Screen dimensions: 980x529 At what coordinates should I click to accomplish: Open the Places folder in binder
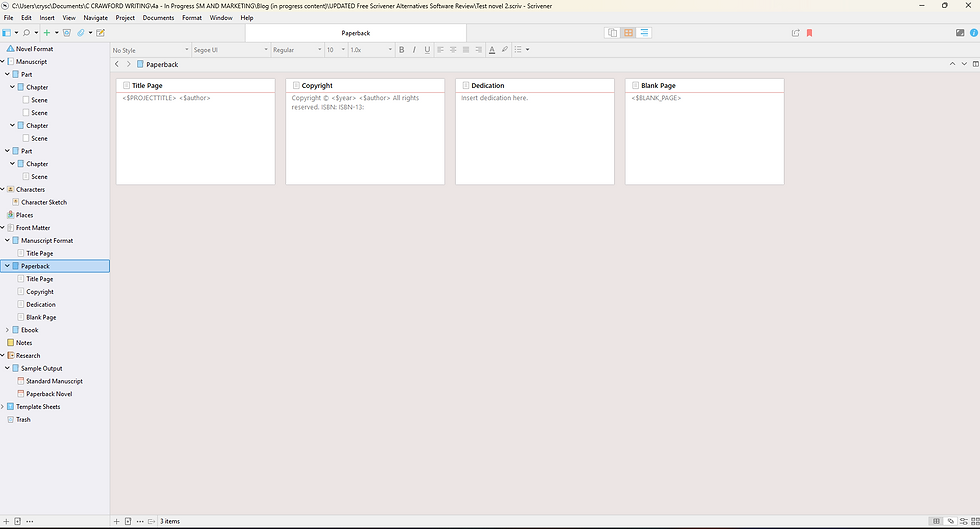click(24, 214)
